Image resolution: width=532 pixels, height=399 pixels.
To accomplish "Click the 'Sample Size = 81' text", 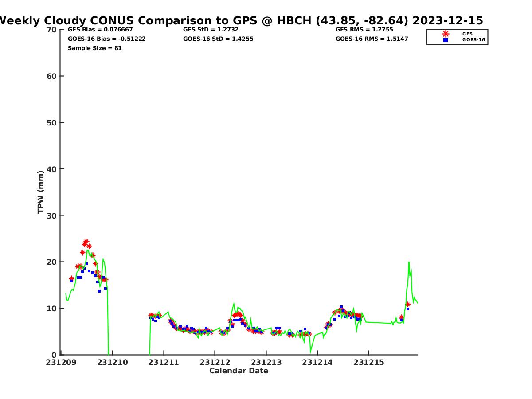I will click(x=95, y=48).
